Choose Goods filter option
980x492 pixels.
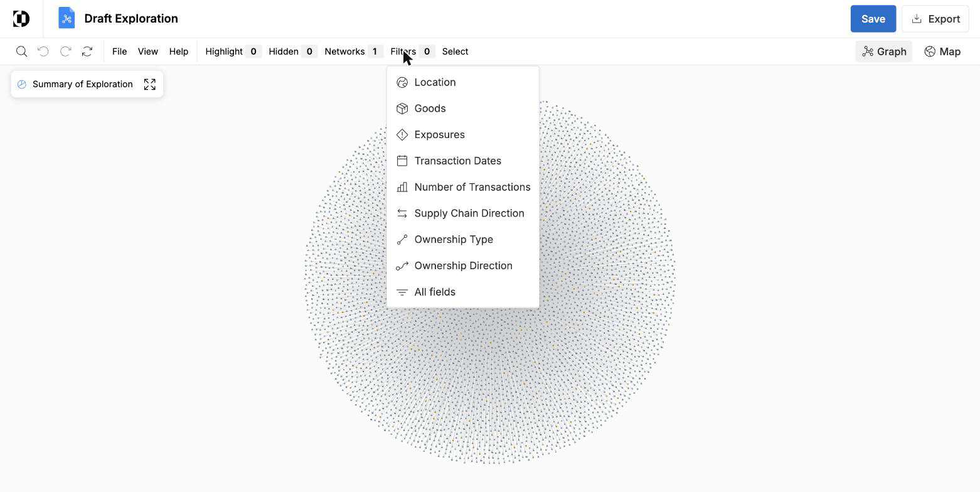pyautogui.click(x=463, y=109)
